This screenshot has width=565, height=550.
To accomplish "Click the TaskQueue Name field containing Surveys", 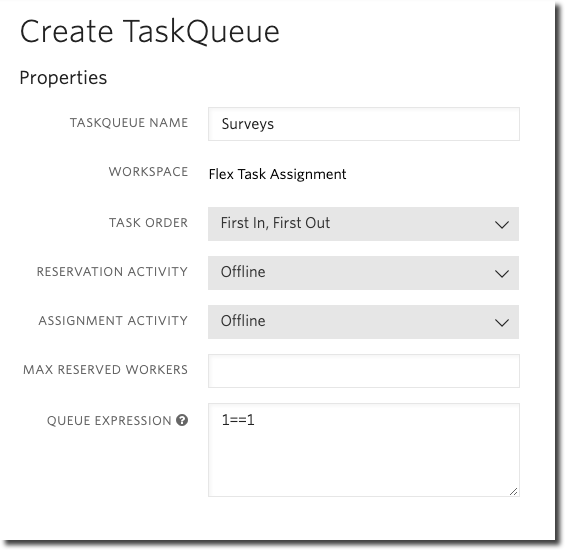I will [x=364, y=124].
